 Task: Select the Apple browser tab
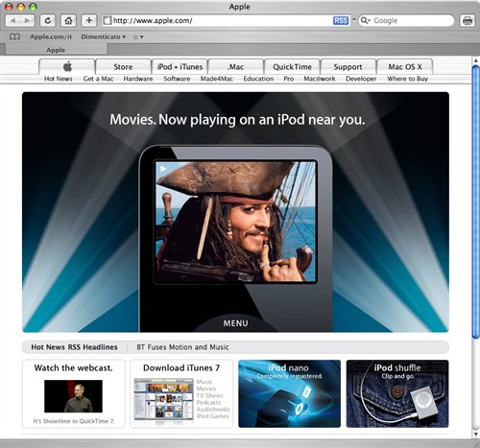click(56, 50)
